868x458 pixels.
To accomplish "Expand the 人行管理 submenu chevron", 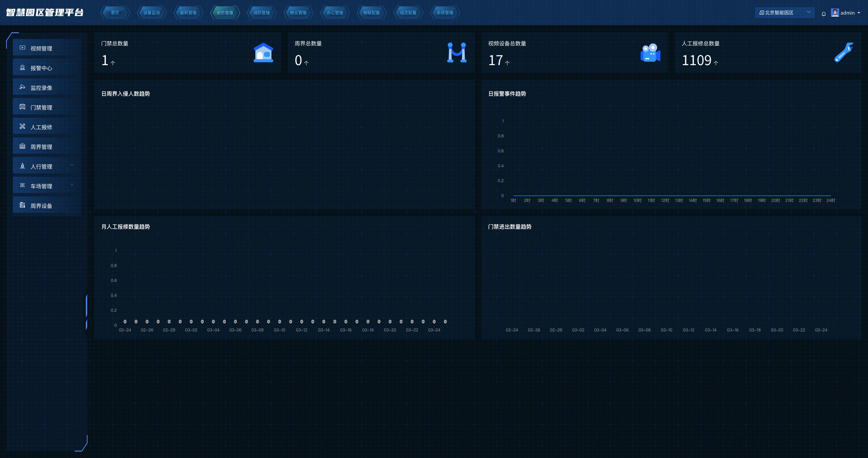I will [x=72, y=165].
